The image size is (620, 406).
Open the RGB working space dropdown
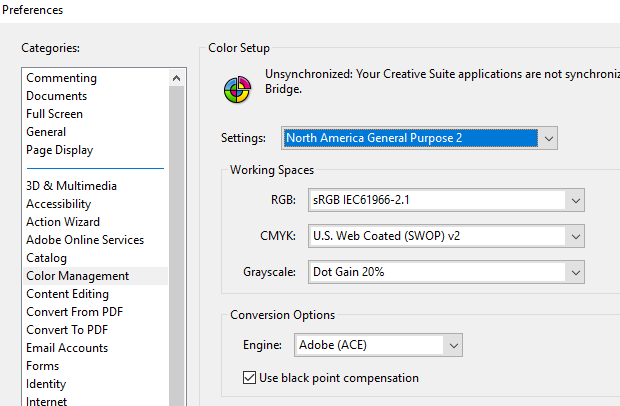446,200
